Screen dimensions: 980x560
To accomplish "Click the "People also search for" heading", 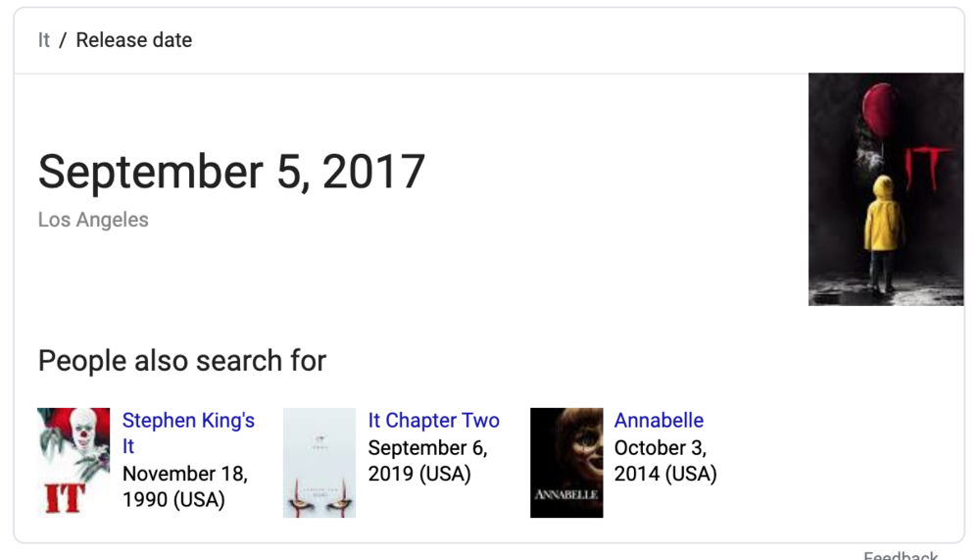I will pos(181,361).
